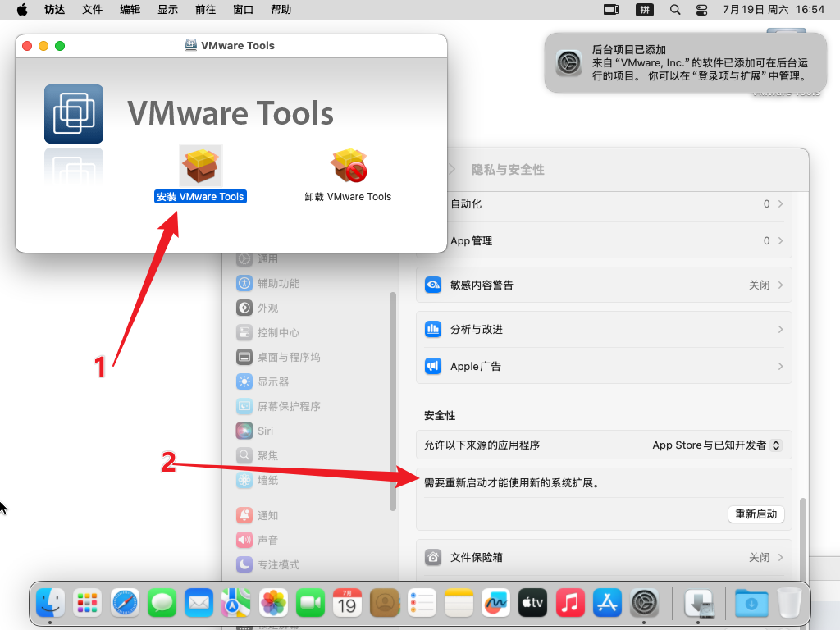
Task: Select 专注模式 in the settings sidebar
Action: pyautogui.click(x=313, y=564)
